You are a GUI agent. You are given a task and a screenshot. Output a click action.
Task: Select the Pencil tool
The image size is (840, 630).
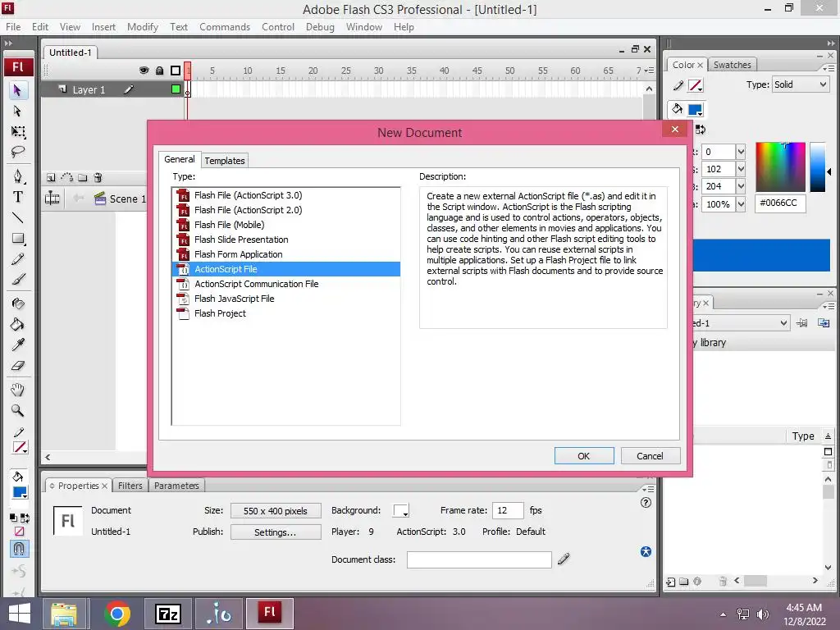(x=18, y=259)
